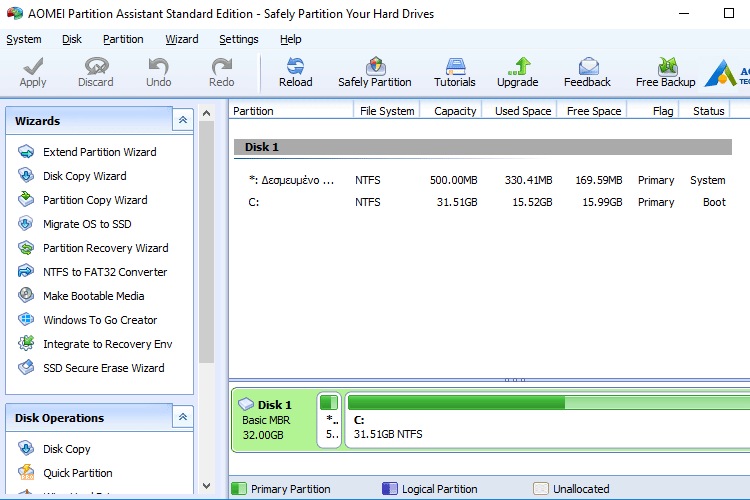Select the C: partition usage bar
Image resolution: width=750 pixels, height=500 pixels.
click(549, 402)
